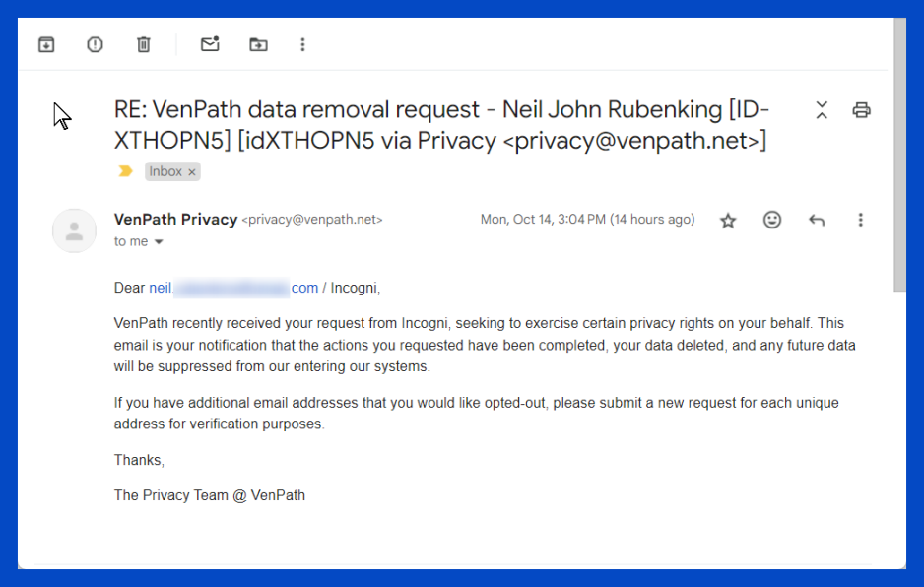This screenshot has height=587, width=924.
Task: Add an emoji reaction to message
Action: point(772,221)
